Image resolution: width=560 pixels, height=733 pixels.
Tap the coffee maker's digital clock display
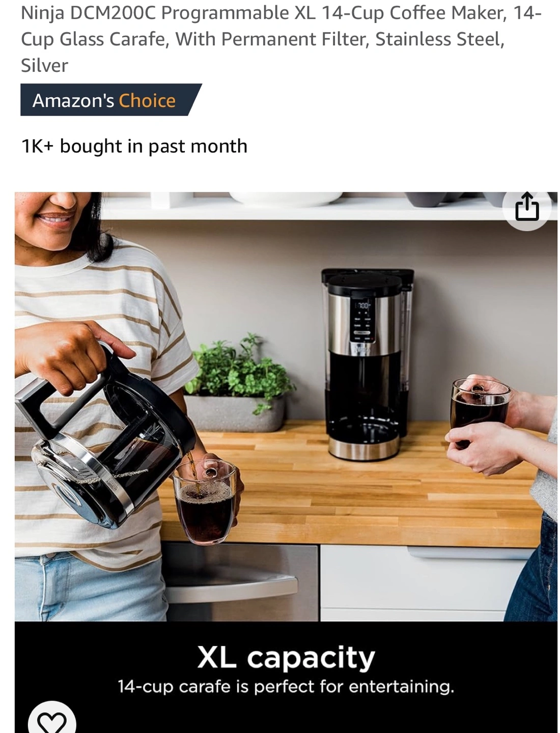click(x=362, y=305)
